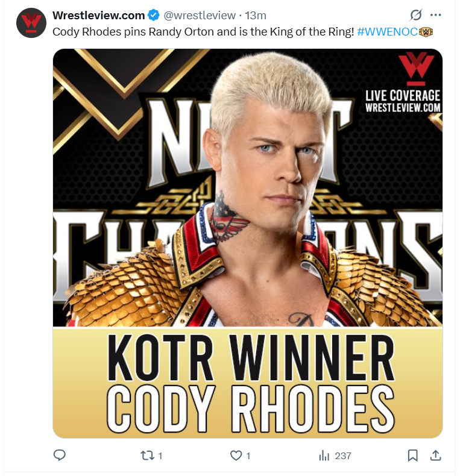Viewport: 463px width, 476px height.
Task: Click the Wrestleview logo on the image
Action: coord(416,69)
